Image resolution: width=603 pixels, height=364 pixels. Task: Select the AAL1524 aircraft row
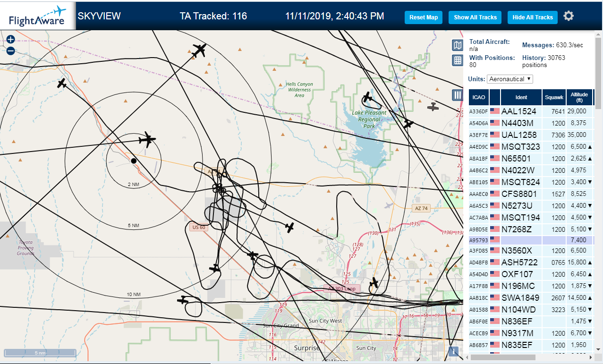(531, 111)
